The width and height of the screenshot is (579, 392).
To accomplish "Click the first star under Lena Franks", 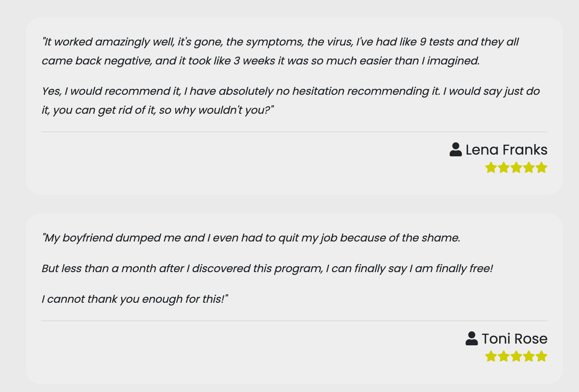I will point(491,168).
